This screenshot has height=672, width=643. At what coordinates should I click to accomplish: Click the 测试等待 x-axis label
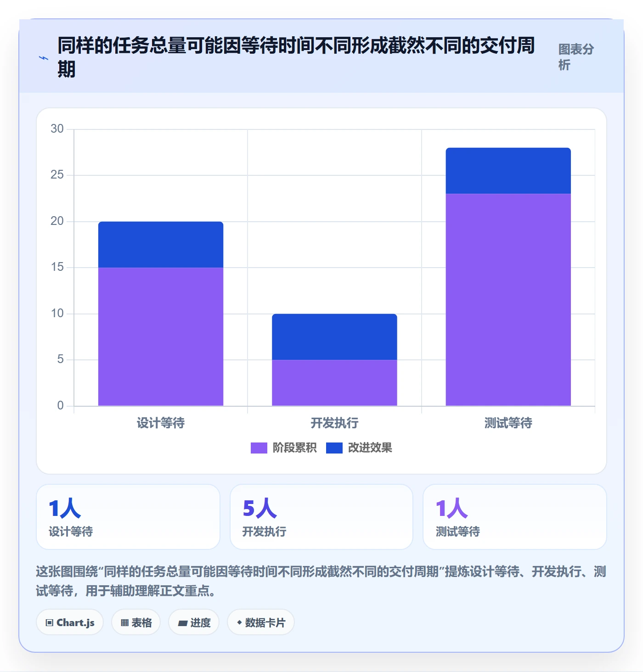[508, 423]
